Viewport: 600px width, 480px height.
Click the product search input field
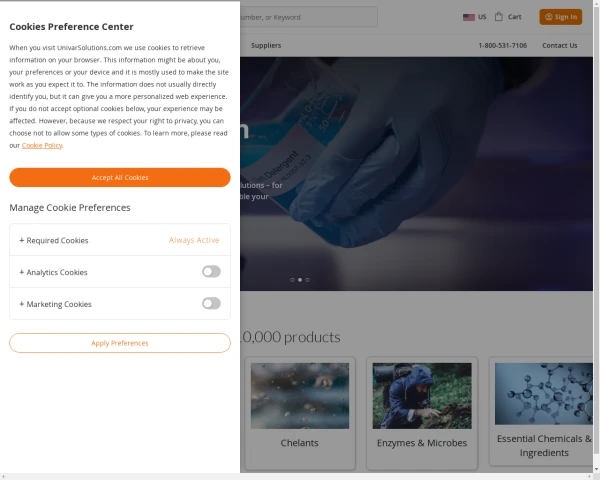point(308,17)
